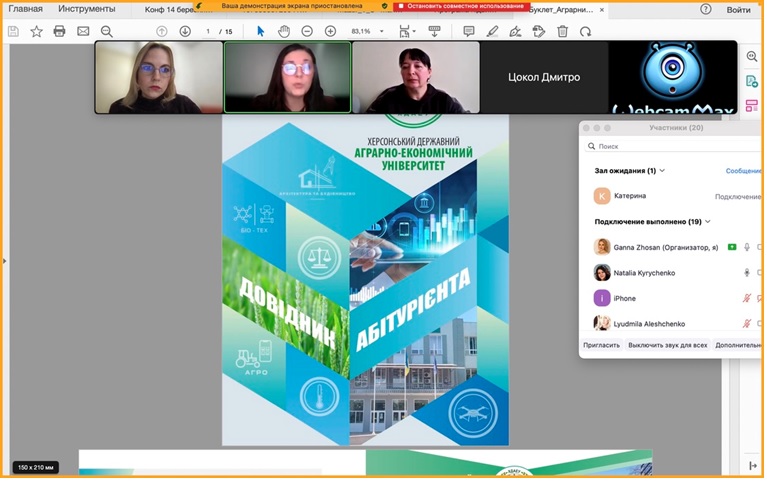Click the current page number field

208,31
